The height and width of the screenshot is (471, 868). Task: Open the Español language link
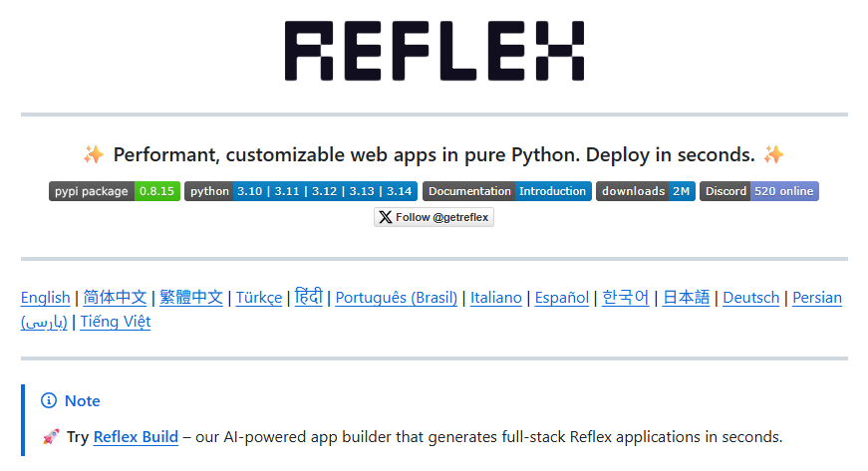click(562, 298)
